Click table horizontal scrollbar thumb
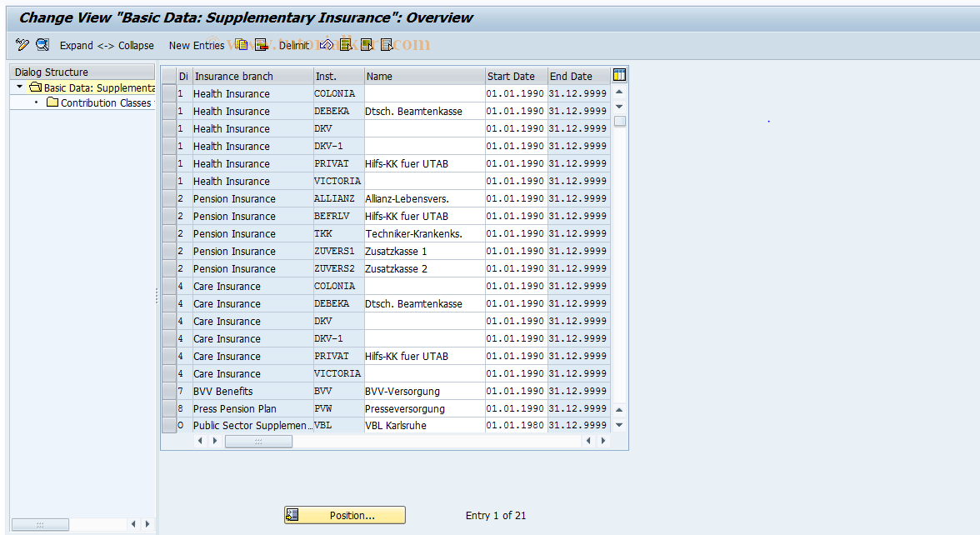 [258, 442]
